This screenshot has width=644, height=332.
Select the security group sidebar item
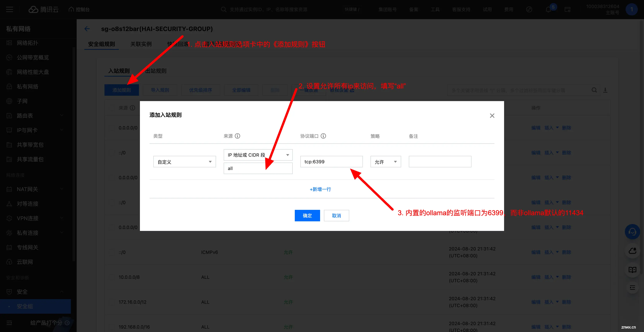35,306
